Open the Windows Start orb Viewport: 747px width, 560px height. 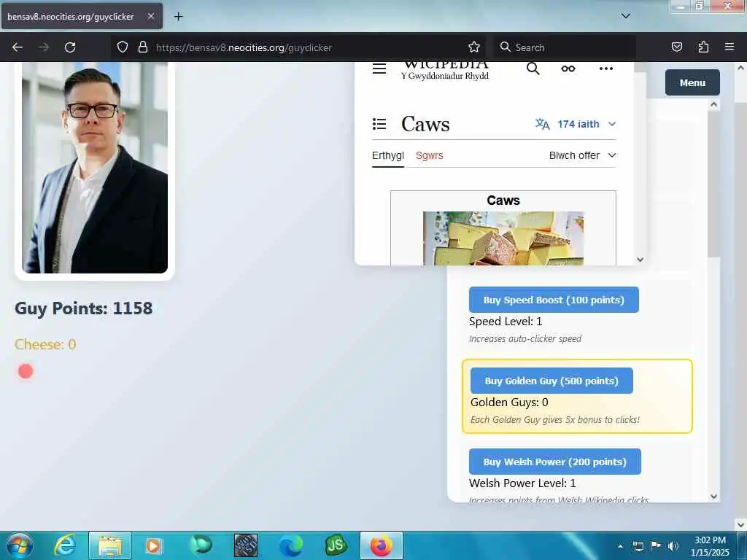20,545
